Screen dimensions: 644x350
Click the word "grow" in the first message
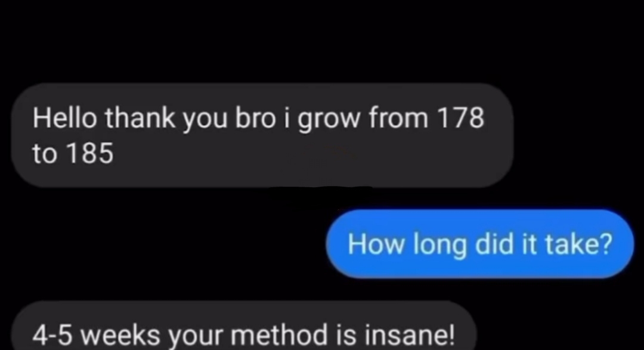329,119
